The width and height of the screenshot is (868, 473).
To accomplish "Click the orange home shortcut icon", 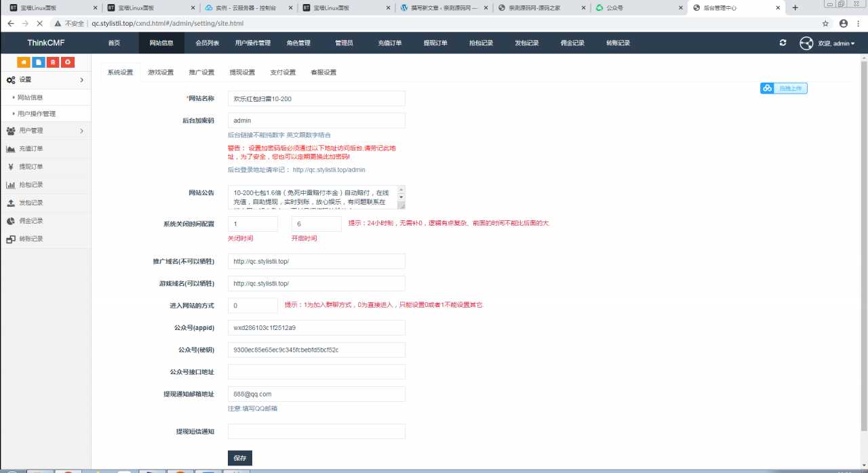I will [24, 62].
